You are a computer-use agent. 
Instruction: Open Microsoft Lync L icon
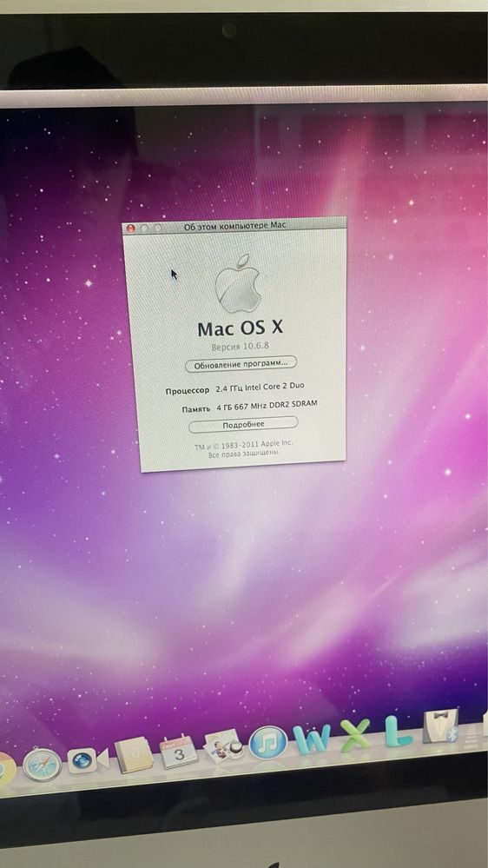coord(398,731)
